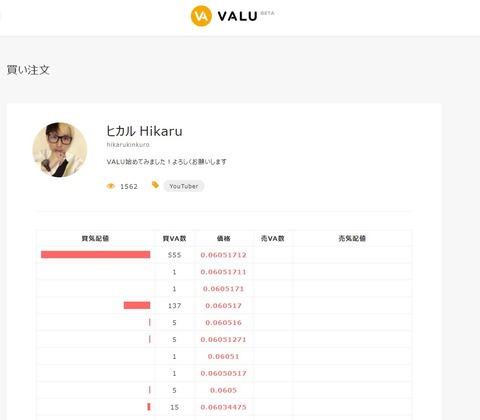Viewport: 480px width, 420px height.
Task: Click the orange tag icon
Action: (x=155, y=185)
